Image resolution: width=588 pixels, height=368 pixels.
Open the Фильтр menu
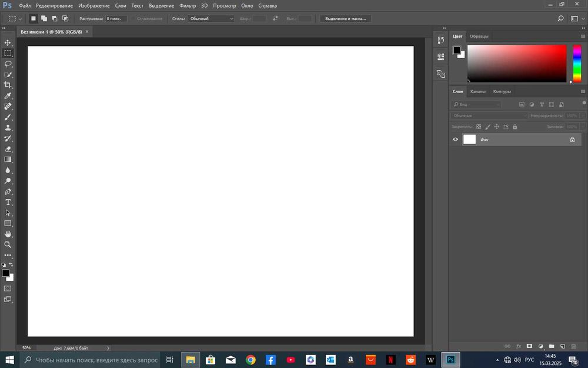click(x=188, y=5)
